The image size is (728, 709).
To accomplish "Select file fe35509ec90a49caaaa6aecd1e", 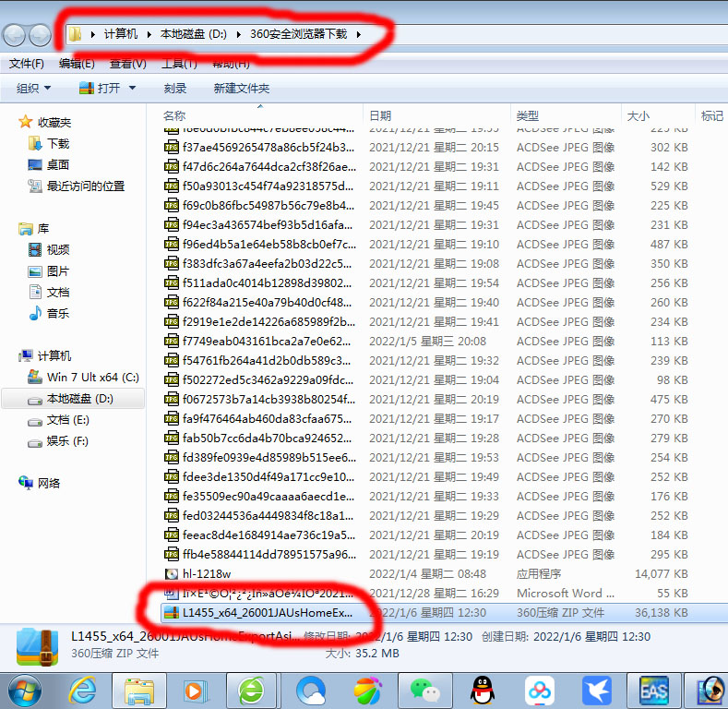I will coord(268,496).
